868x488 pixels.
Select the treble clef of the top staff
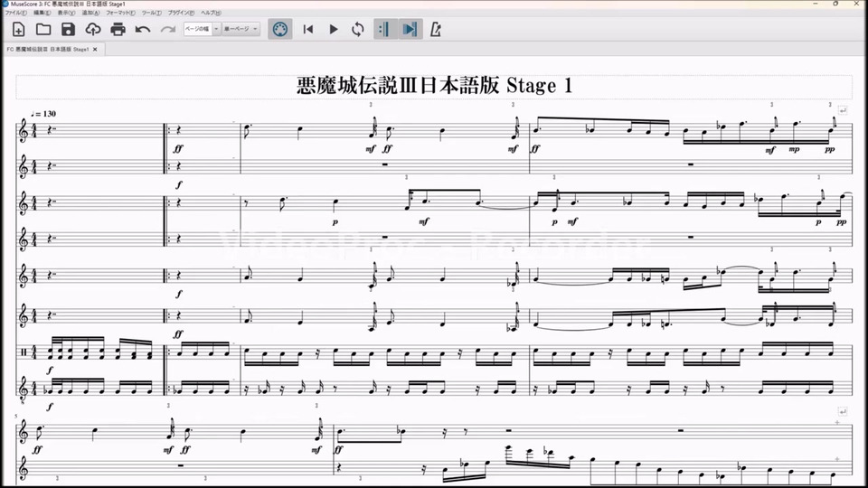tap(24, 131)
